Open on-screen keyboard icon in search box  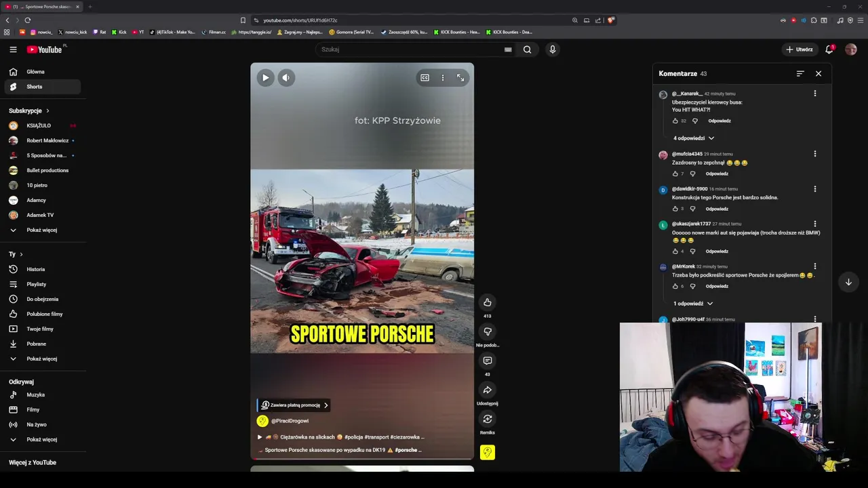[508, 49]
